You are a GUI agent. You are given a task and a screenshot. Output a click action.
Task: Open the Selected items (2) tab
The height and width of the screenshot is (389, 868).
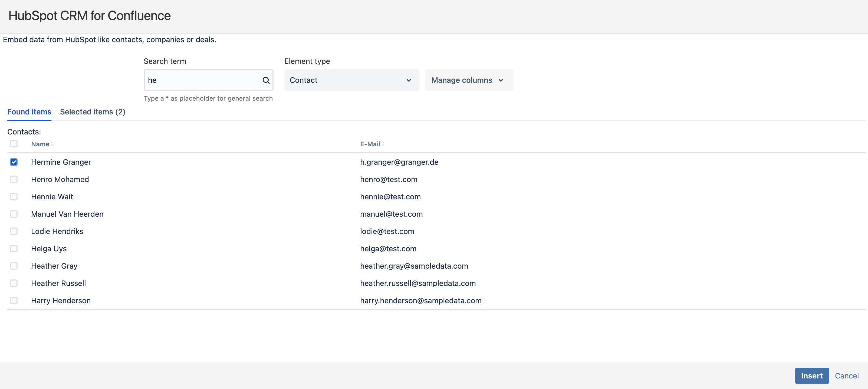(93, 112)
